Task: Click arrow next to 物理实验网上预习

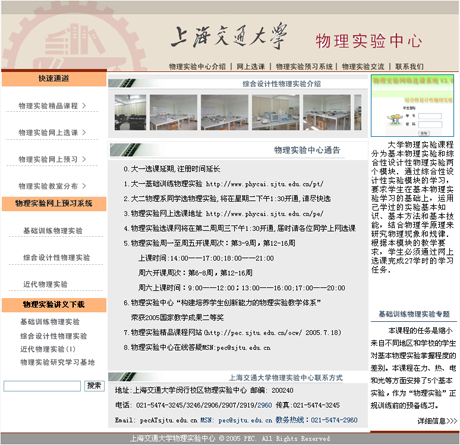Action: click(x=84, y=159)
